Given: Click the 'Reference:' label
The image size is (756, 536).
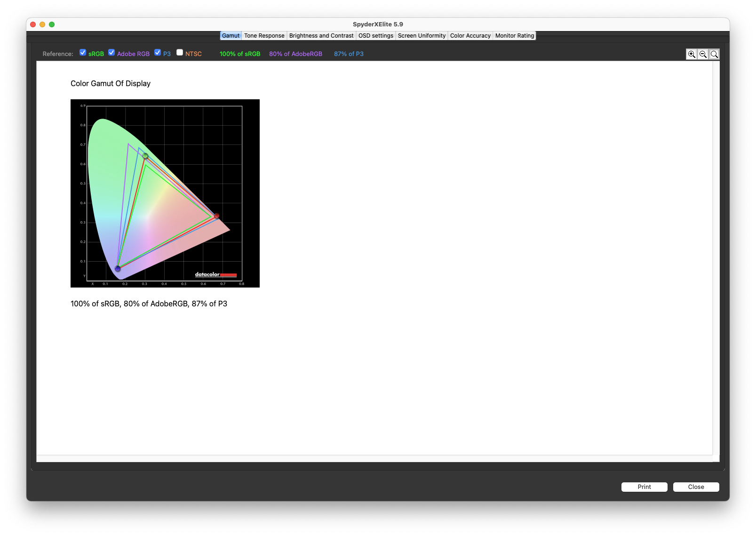Looking at the screenshot, I should [58, 54].
